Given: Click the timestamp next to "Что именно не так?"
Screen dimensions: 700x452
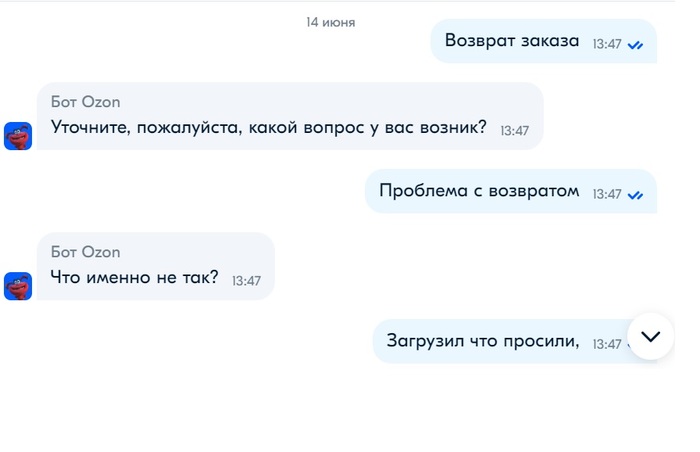Looking at the screenshot, I should click(246, 281).
